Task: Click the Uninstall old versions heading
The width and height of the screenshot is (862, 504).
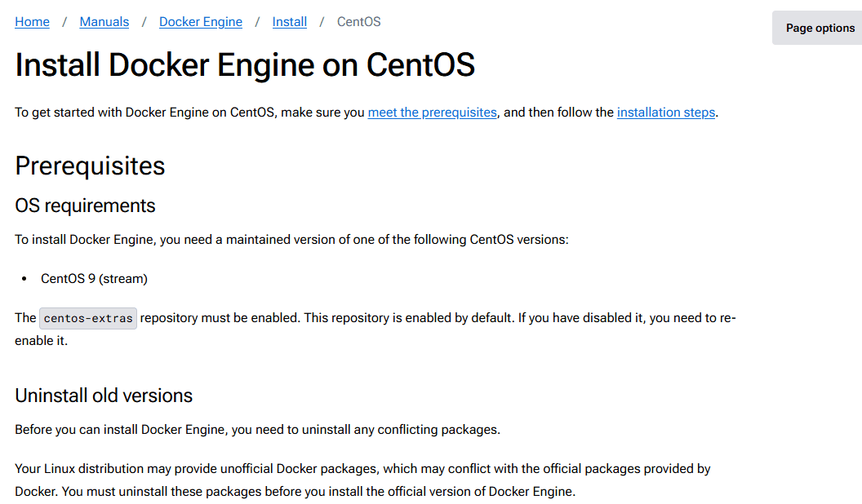Action: pyautogui.click(x=104, y=396)
